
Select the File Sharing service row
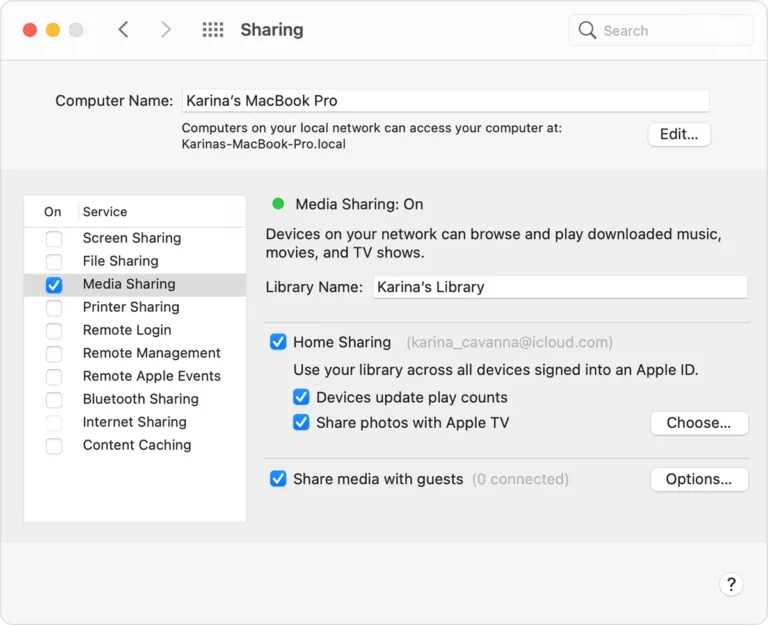click(135, 261)
